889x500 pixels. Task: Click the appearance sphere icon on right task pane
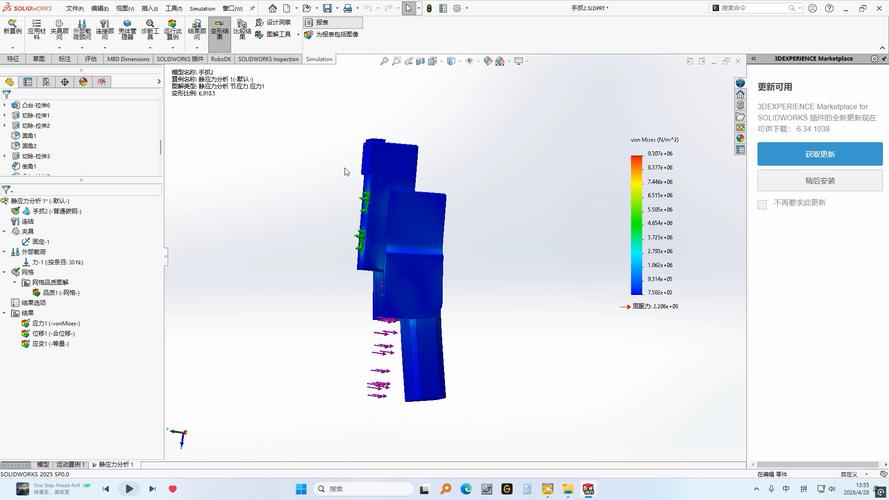[x=740, y=138]
